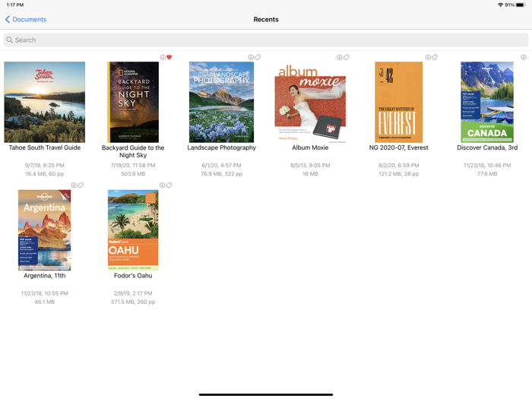
Task: Open Backyard Guide to the Night Sky cover
Action: pos(133,102)
